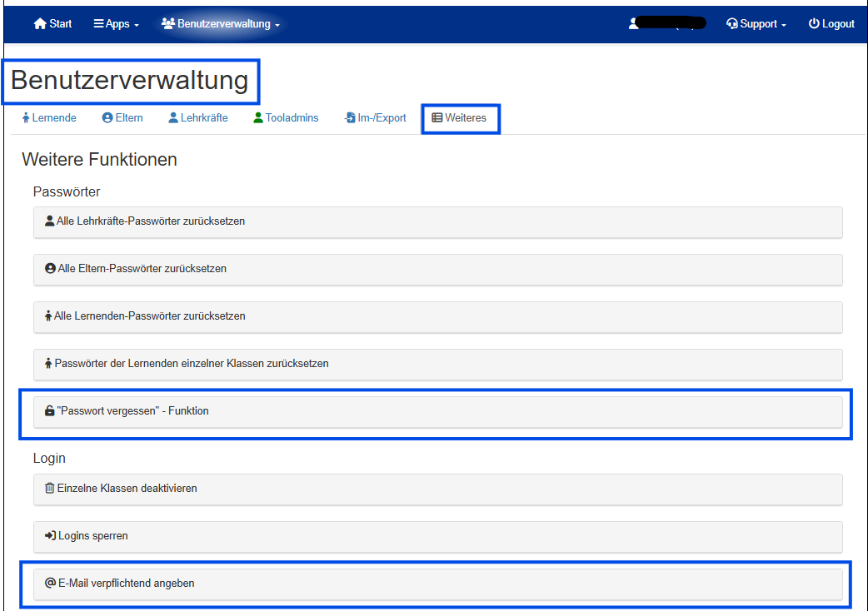Open the Support dropdown menu
Image resolution: width=868 pixels, height=611 pixels.
coord(756,24)
